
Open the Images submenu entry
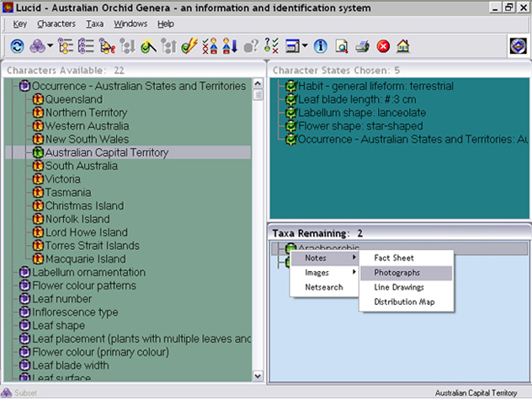coord(325,273)
